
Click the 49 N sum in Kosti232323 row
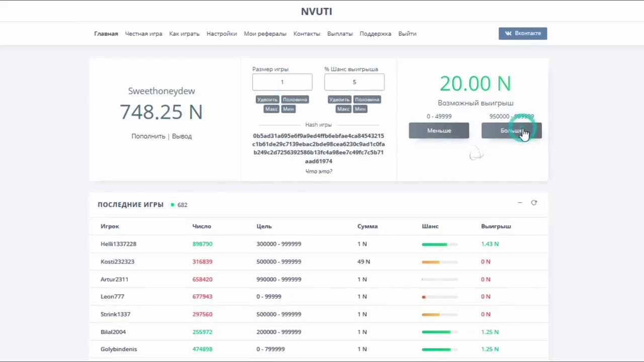pos(364,261)
